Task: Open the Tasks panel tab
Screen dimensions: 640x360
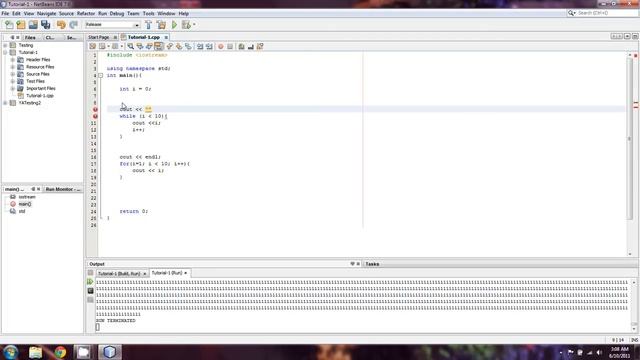Action: coord(372,264)
